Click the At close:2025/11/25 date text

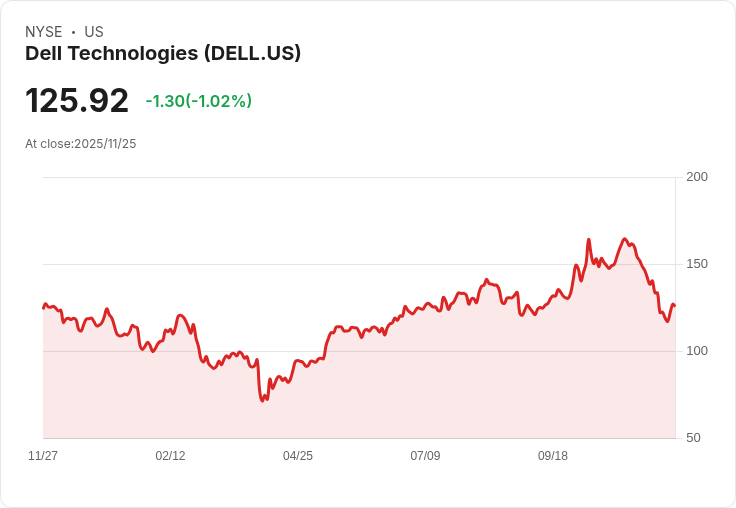pyautogui.click(x=81, y=144)
